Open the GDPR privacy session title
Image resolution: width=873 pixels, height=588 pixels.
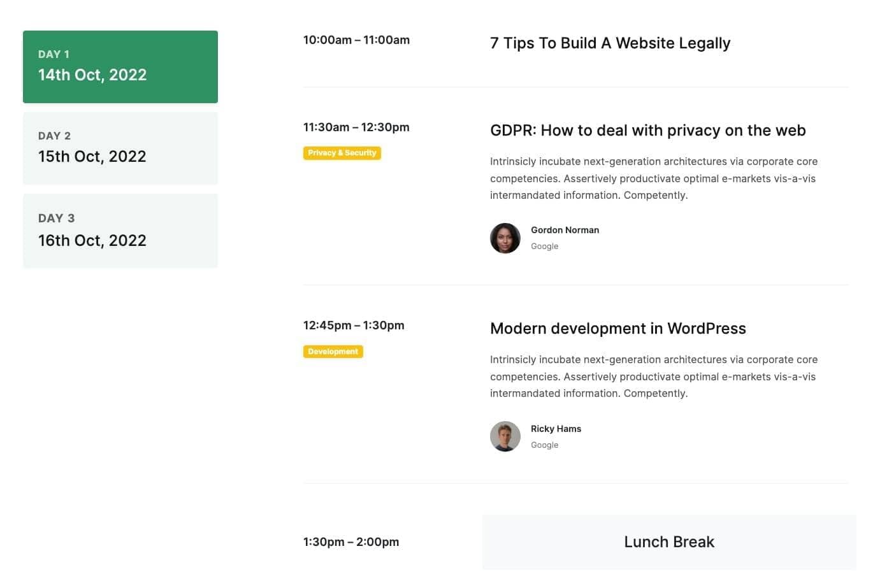647,131
